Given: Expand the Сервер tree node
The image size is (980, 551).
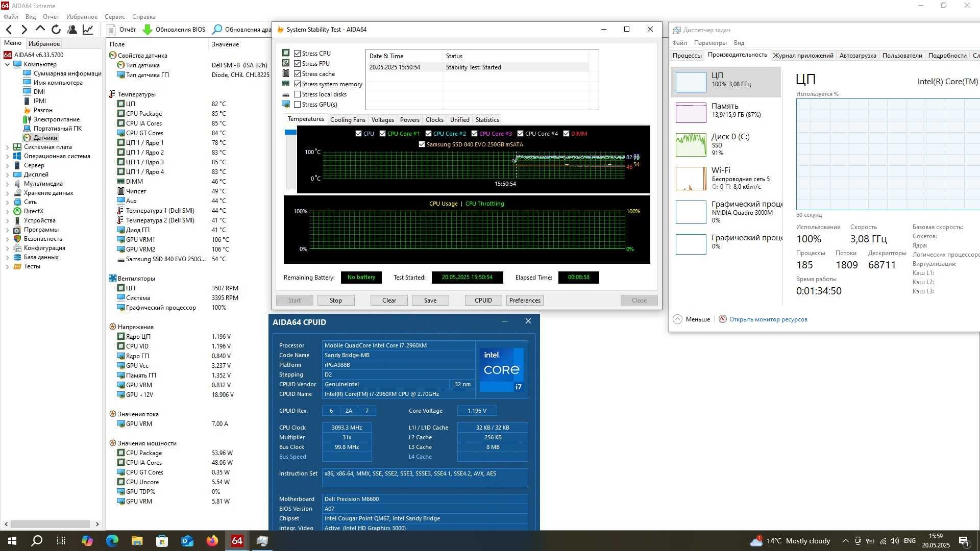Looking at the screenshot, I should [8, 165].
